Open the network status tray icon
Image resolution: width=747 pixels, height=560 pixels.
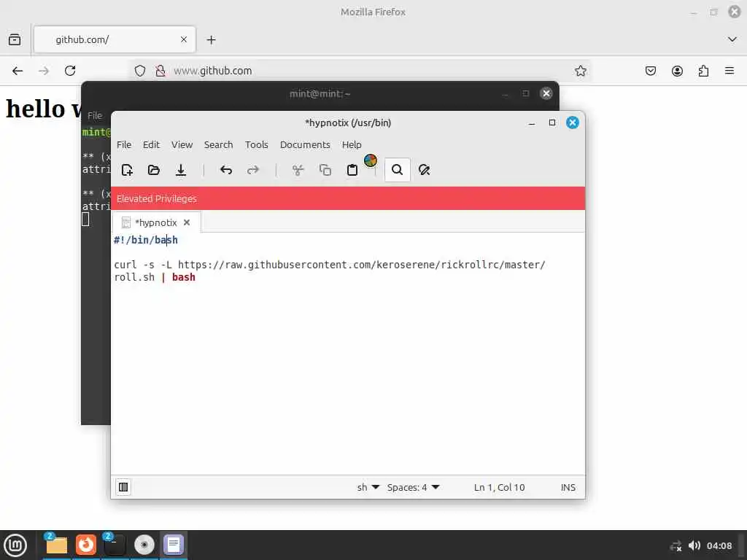click(676, 545)
